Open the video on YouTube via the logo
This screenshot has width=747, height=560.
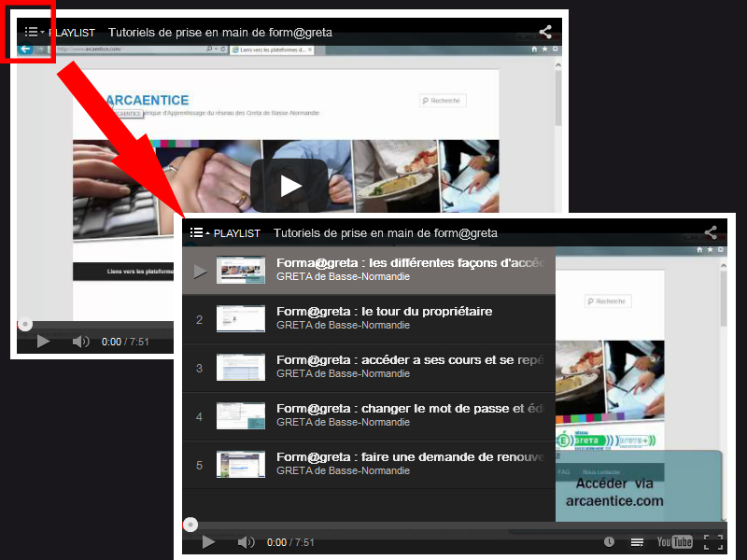[x=674, y=542]
